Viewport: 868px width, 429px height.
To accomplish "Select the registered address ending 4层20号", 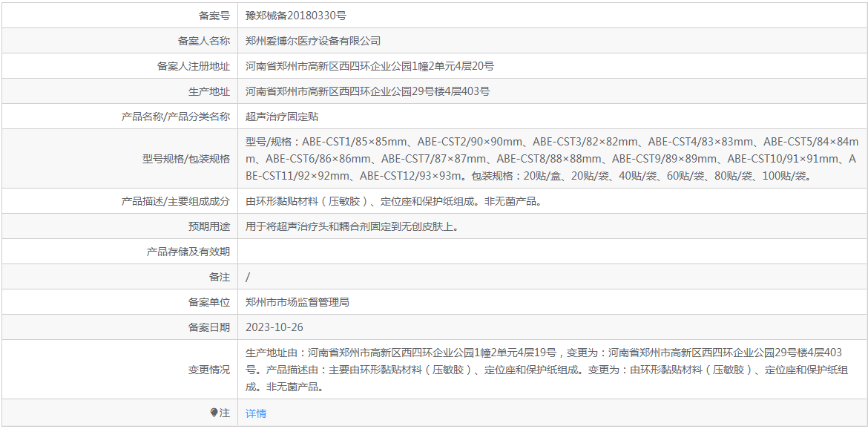I will click(369, 66).
